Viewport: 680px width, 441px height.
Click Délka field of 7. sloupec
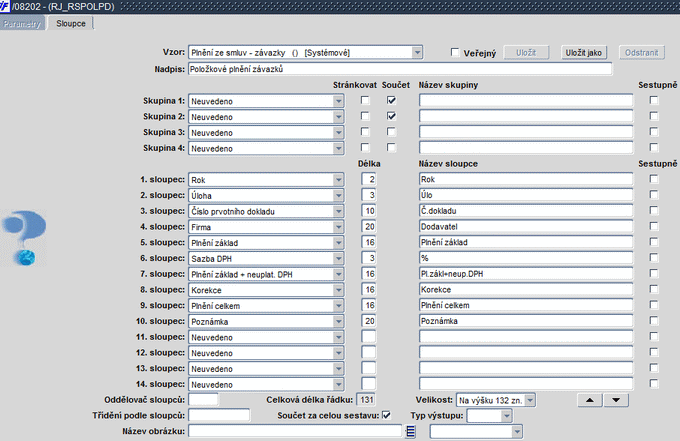[369, 274]
